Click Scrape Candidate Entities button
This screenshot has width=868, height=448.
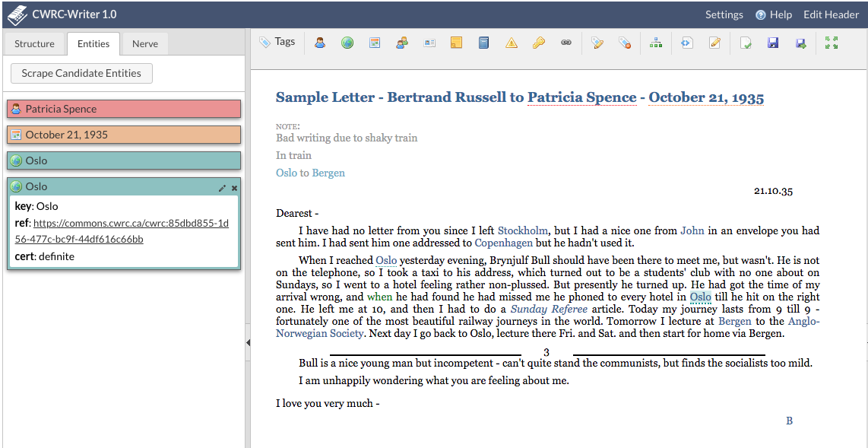point(81,73)
